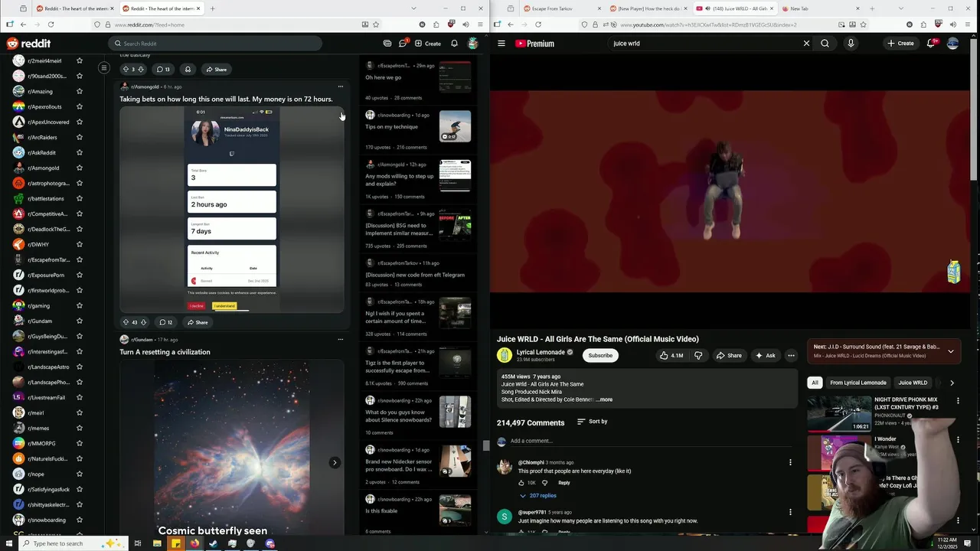980x551 pixels.
Task: Expand video description with ...more
Action: (x=604, y=399)
